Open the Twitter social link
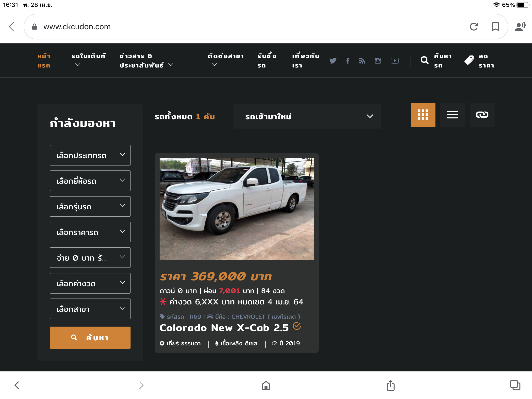532x399 pixels. (333, 61)
